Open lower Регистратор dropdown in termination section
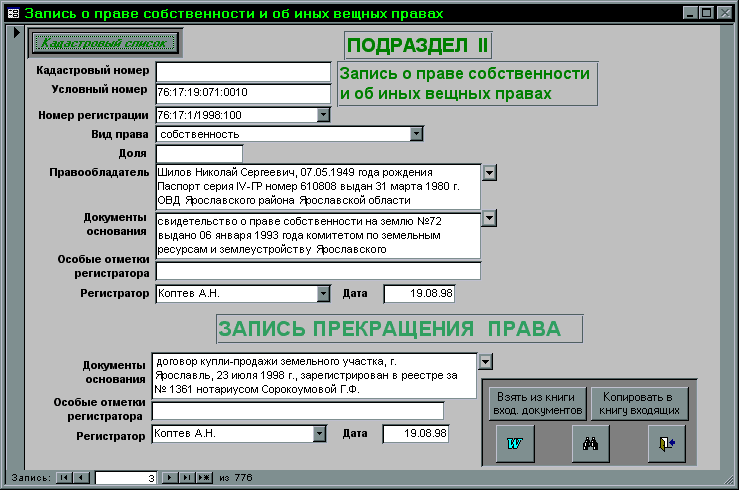 point(319,433)
